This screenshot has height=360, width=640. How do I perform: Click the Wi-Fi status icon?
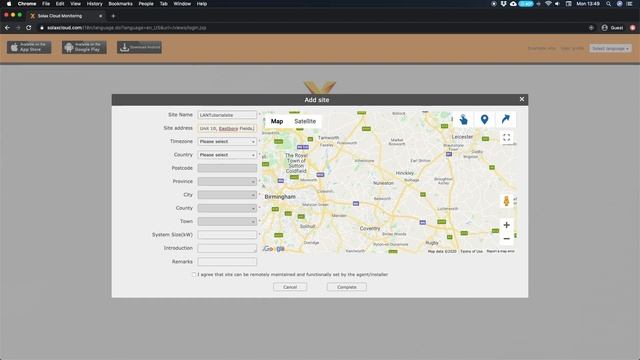[548, 4]
